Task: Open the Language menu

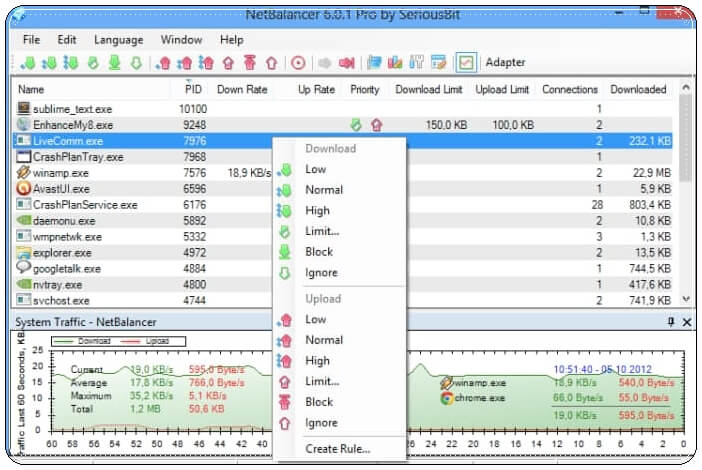Action: point(119,40)
